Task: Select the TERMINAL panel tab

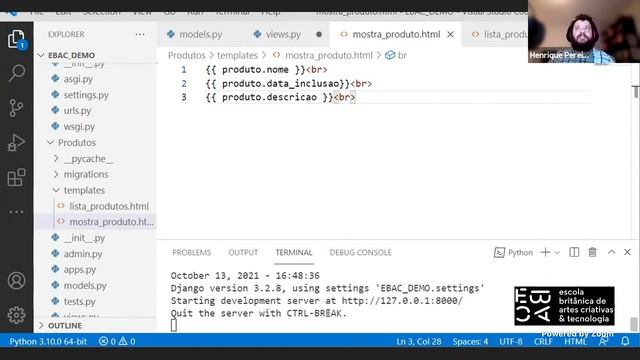Action: coord(293,253)
